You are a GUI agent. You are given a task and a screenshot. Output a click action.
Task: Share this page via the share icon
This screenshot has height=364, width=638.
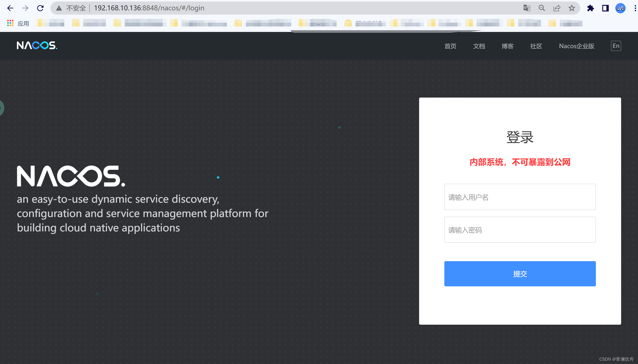[557, 8]
